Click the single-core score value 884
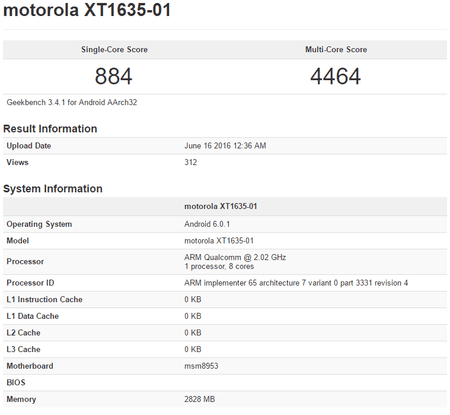450x415 pixels. pos(114,76)
